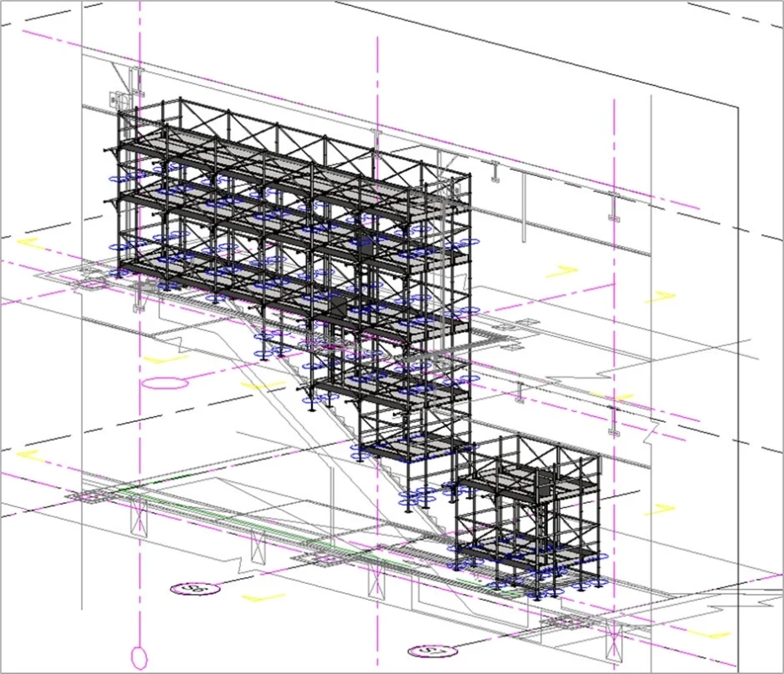Click the grid bubble near the bottom right
Viewport: 784px width, 674px height.
click(x=432, y=653)
